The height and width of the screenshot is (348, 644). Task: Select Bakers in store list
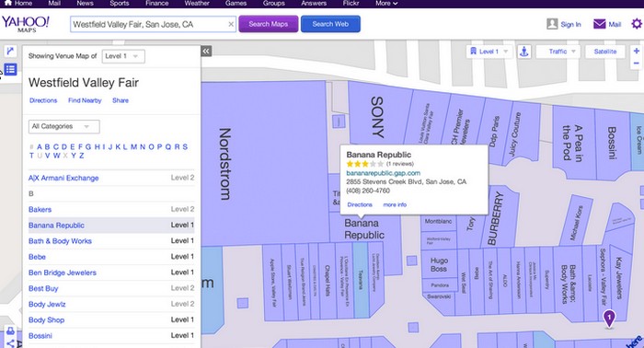[x=40, y=210]
